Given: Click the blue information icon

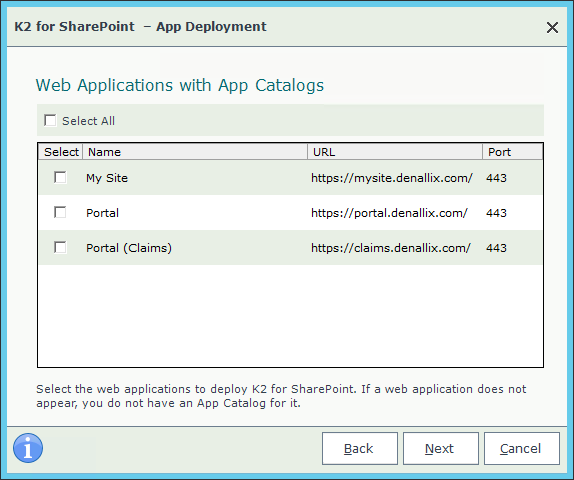Looking at the screenshot, I should [28, 448].
